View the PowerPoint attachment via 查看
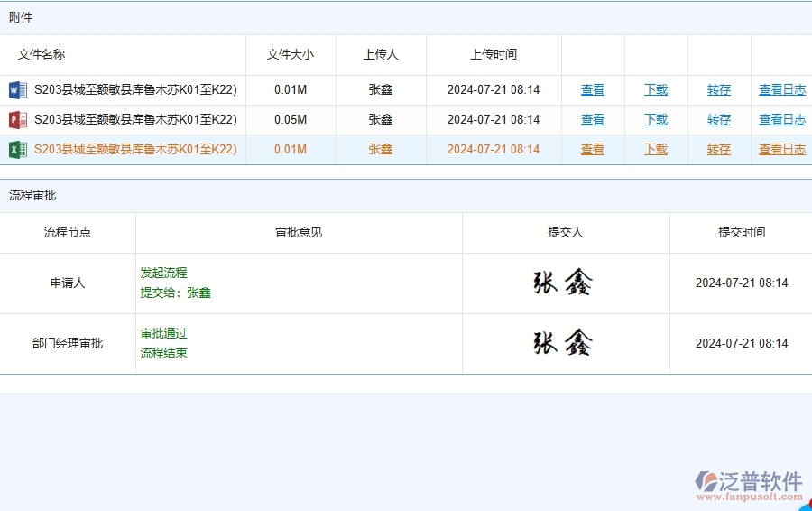The height and width of the screenshot is (511, 812). (593, 120)
